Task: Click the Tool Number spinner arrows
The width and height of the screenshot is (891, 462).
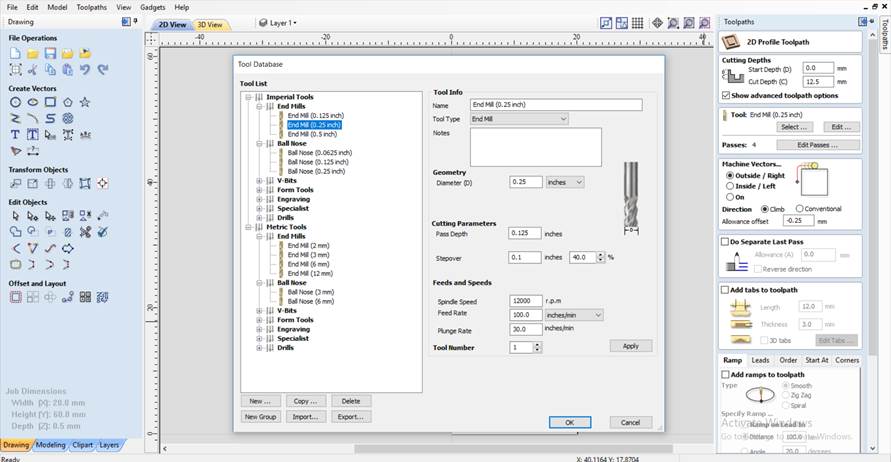Action: coord(538,347)
